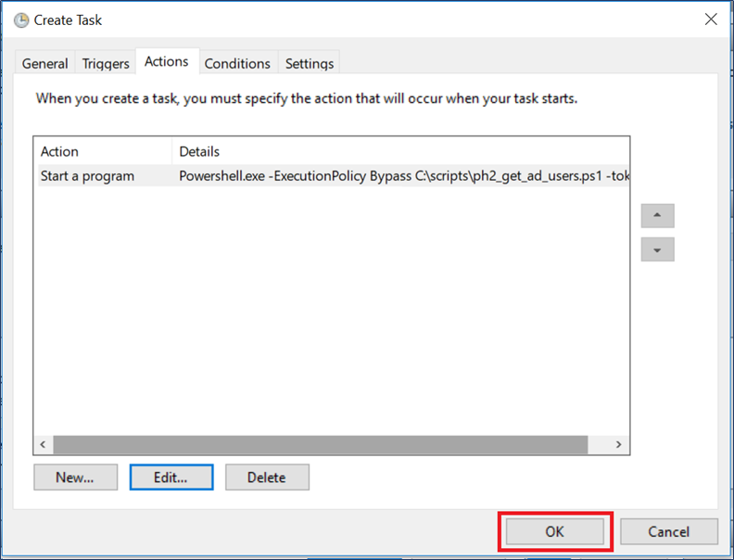Click the Delete button

(x=267, y=477)
